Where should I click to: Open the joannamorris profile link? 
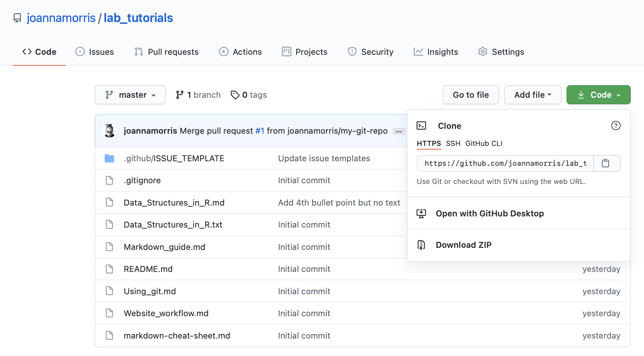pyautogui.click(x=61, y=18)
